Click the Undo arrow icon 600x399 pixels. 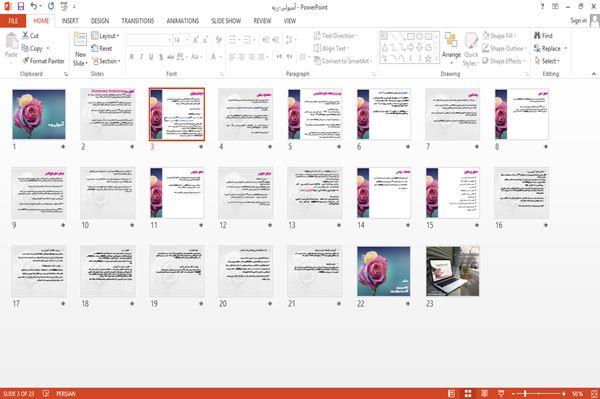[x=34, y=6]
